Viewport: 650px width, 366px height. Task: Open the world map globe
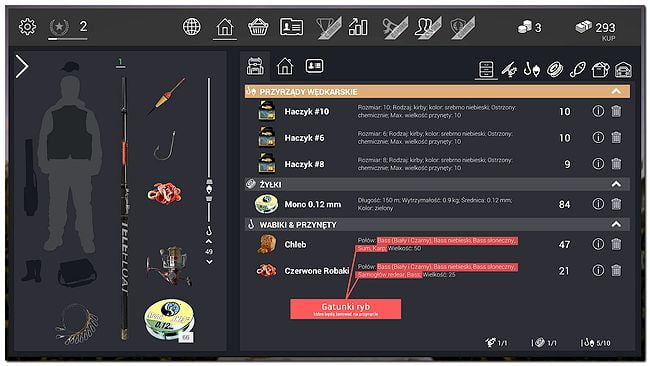192,27
